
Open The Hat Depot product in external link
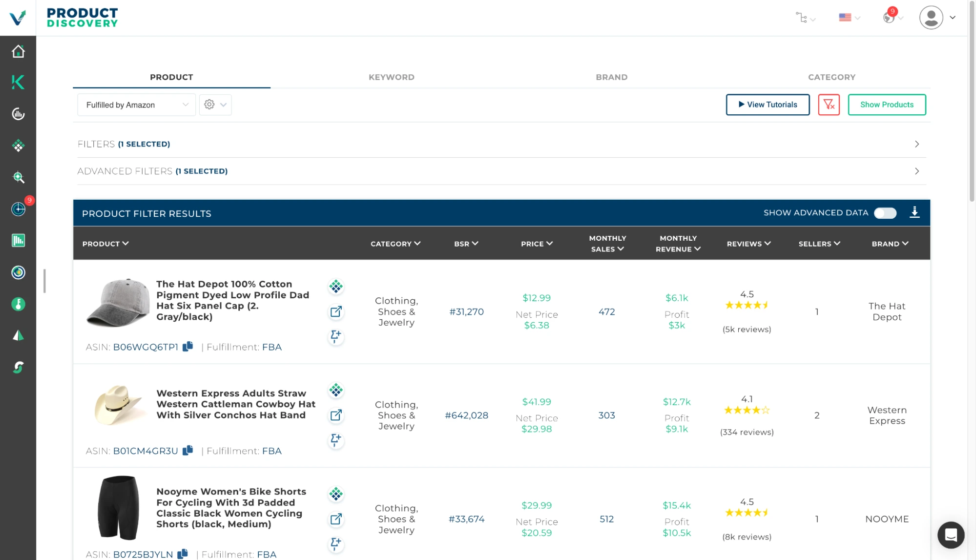(x=336, y=311)
